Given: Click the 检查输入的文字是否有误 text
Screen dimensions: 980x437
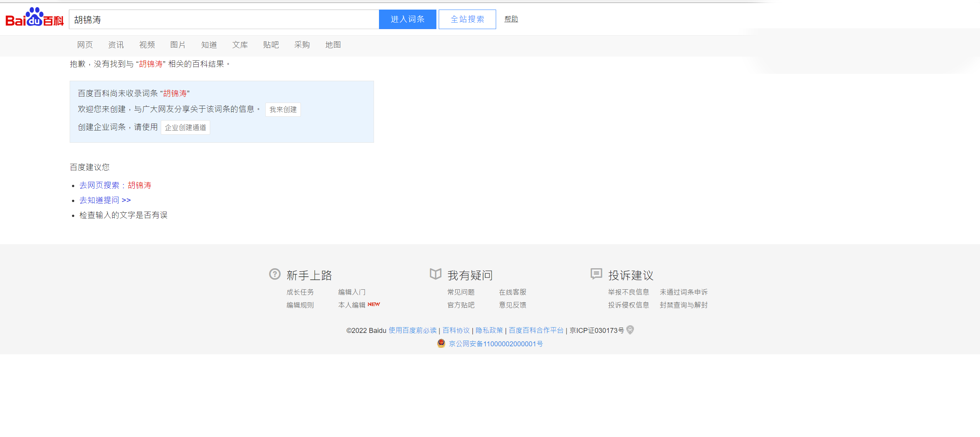Looking at the screenshot, I should pos(123,215).
